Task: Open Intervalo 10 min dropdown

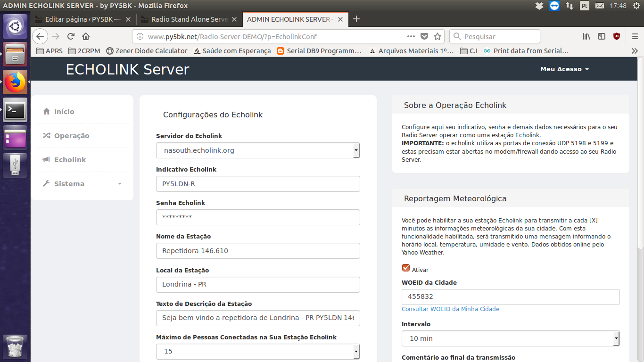Action: [x=511, y=338]
